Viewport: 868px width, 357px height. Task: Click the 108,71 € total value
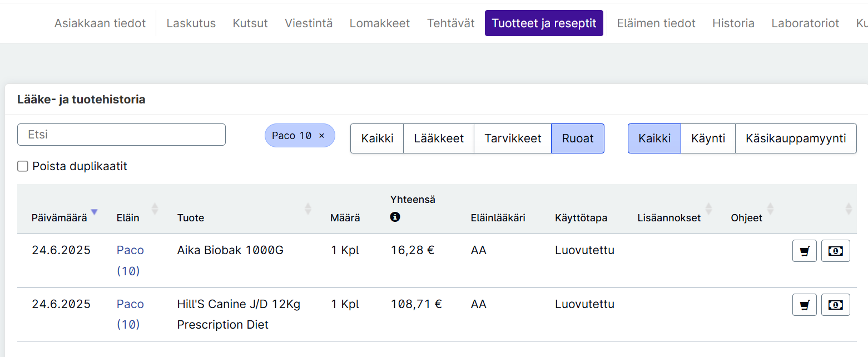point(416,304)
